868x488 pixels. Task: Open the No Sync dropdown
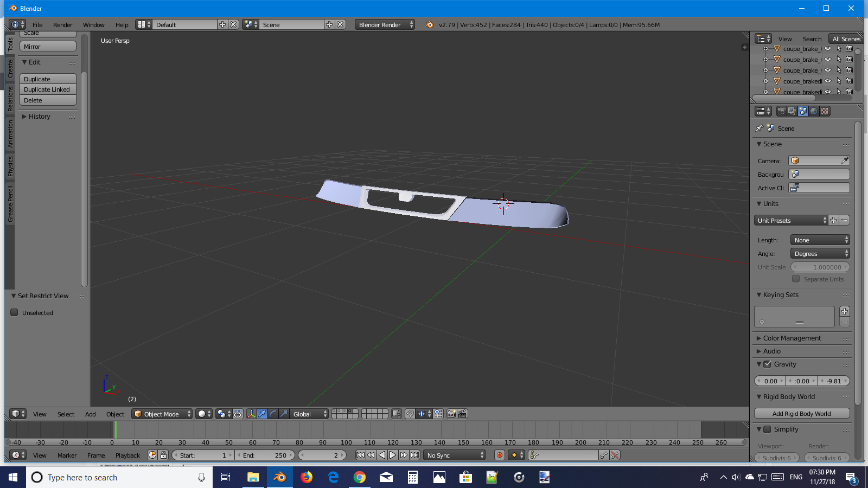coord(455,455)
